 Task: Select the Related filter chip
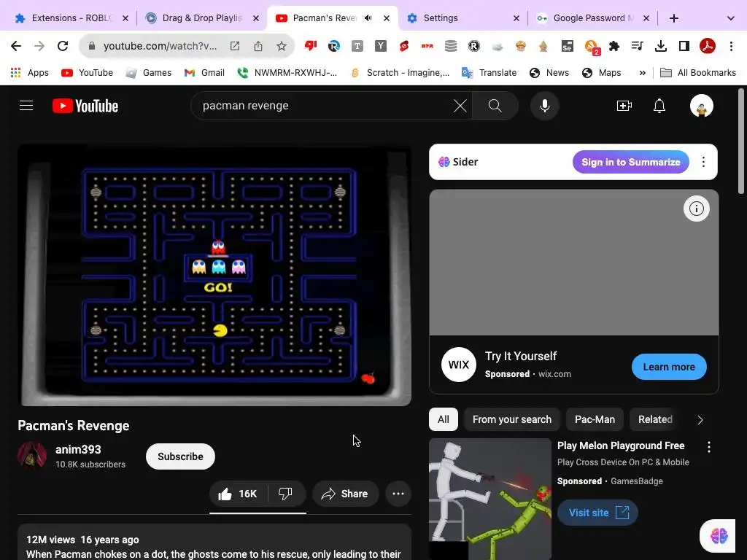[x=655, y=419]
